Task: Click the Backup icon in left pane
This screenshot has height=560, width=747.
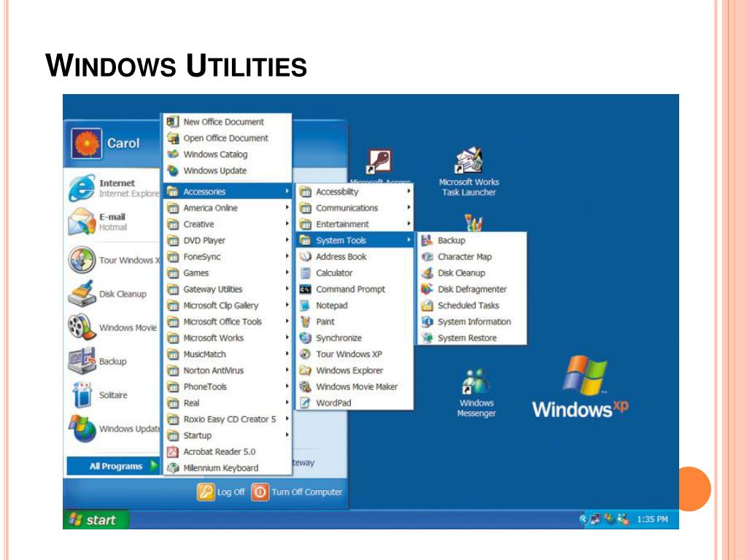Action: [82, 361]
